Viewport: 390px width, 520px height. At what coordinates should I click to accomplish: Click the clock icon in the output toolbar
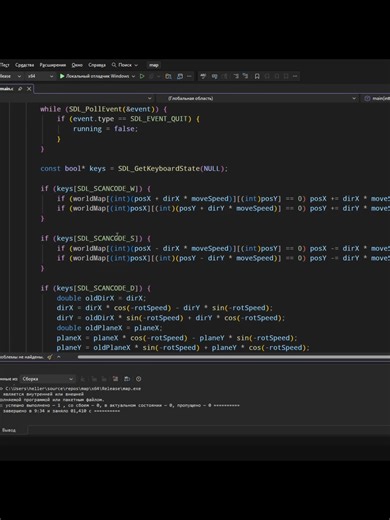[139, 379]
